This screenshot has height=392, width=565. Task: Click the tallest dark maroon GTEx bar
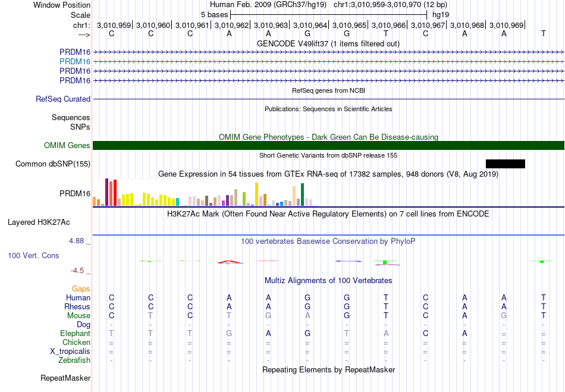click(x=106, y=192)
